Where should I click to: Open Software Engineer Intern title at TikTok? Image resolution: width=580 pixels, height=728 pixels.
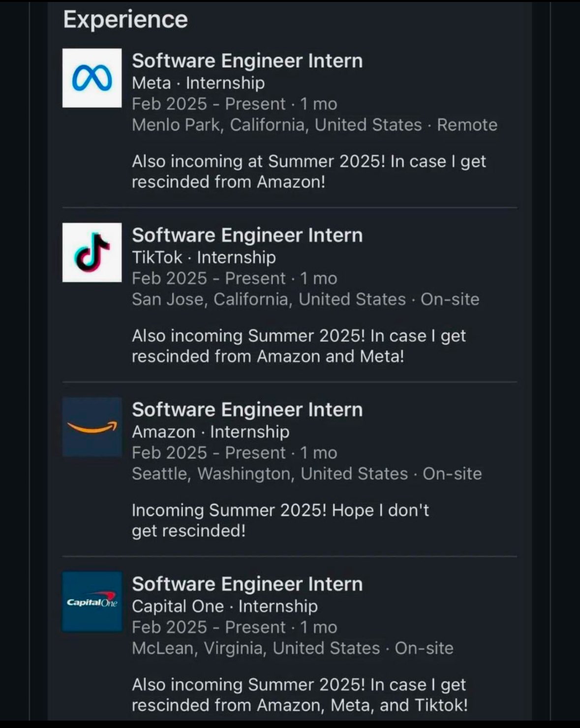click(247, 235)
